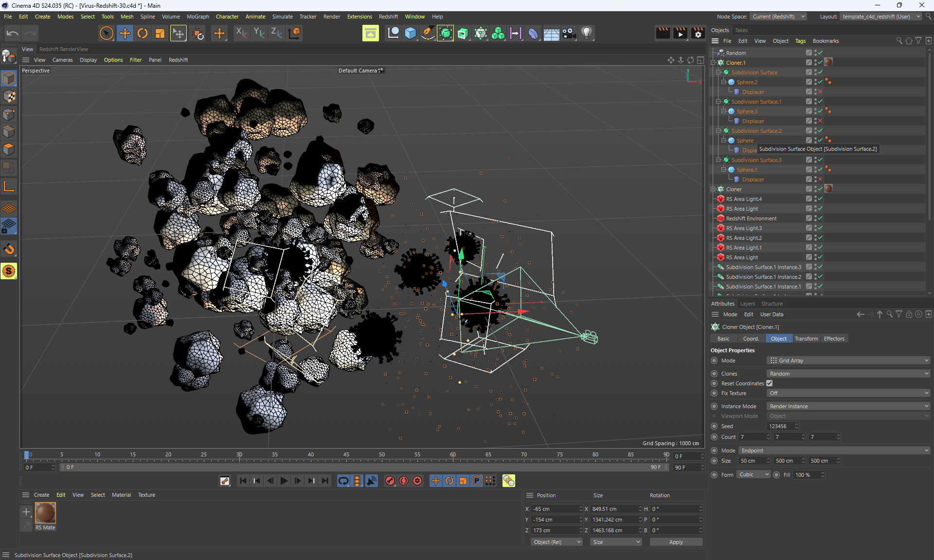This screenshot has width=934, height=560.
Task: Click the Light bulb icon
Action: pyautogui.click(x=587, y=33)
